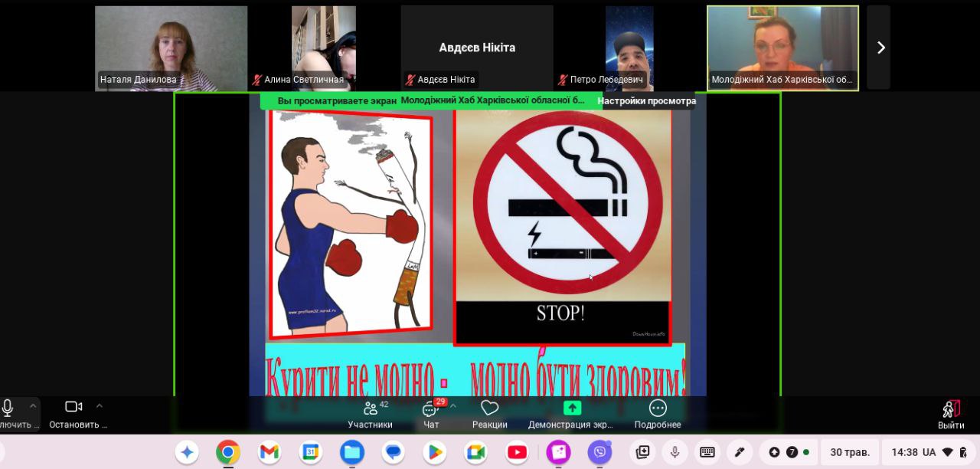The image size is (980, 469).
Task: Click the STOP! no-smoking sign on shared slide
Action: point(563,228)
